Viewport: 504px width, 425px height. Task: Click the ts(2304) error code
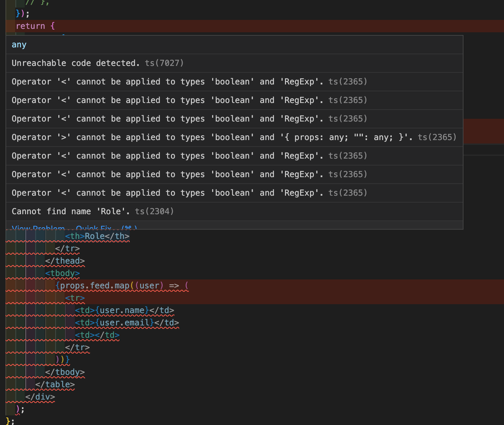154,211
